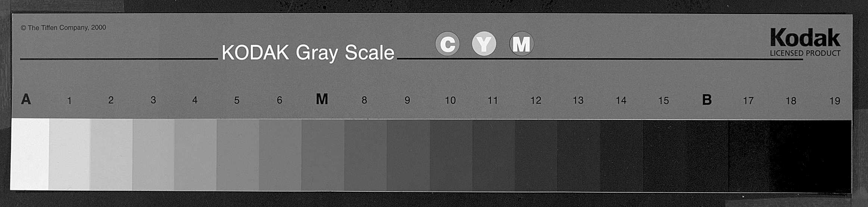The height and width of the screenshot is (207, 868).
Task: Click the KODAK Gray Scale title
Action: pos(308,53)
